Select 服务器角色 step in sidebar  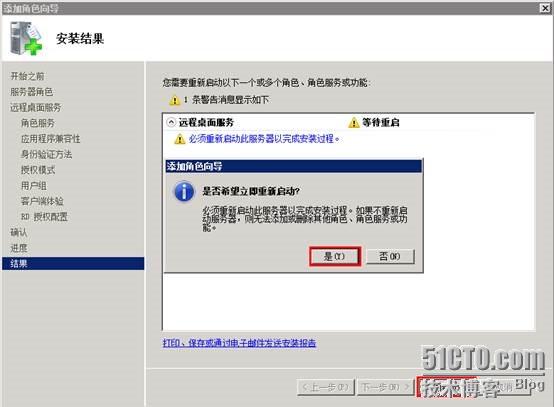pos(32,92)
